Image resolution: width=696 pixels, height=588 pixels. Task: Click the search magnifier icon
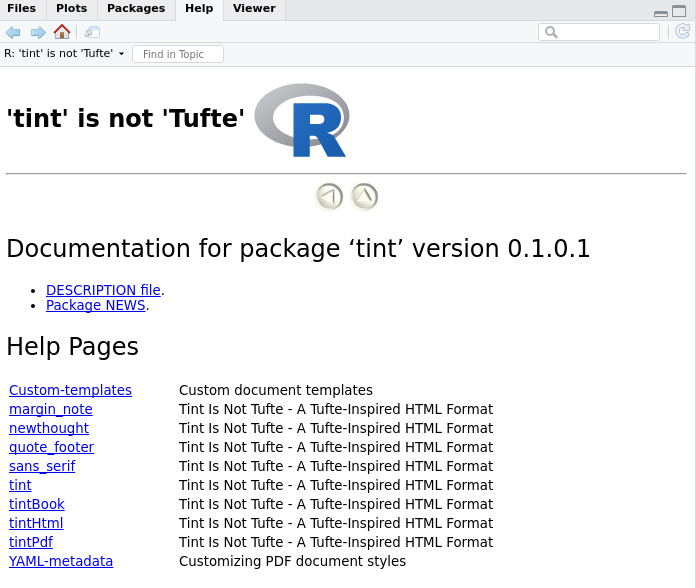coord(551,32)
